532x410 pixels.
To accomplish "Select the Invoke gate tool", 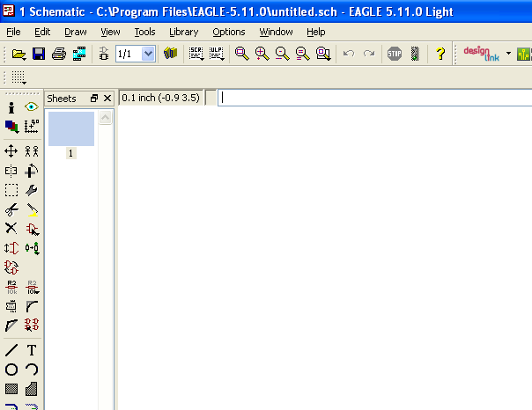I will (x=32, y=325).
